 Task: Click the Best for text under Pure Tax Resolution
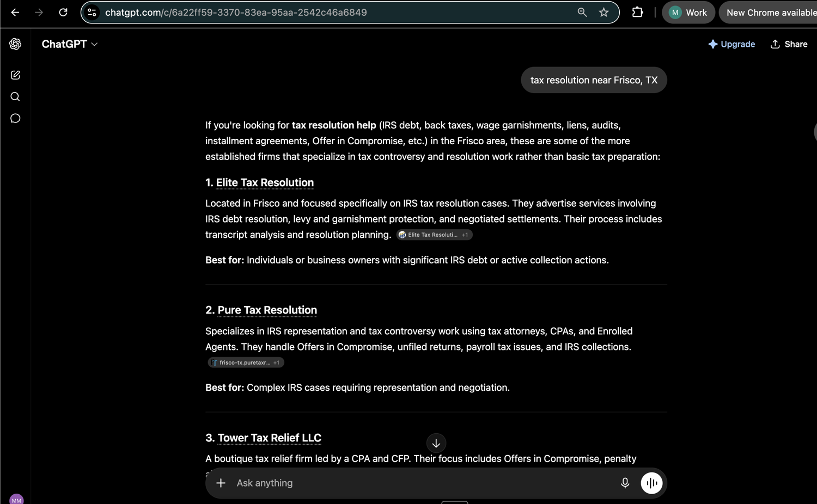click(x=357, y=388)
